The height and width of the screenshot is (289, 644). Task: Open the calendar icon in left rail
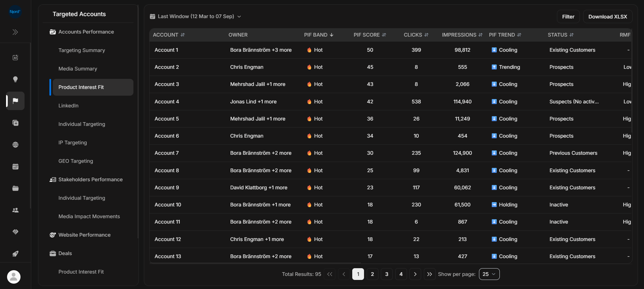click(x=15, y=166)
